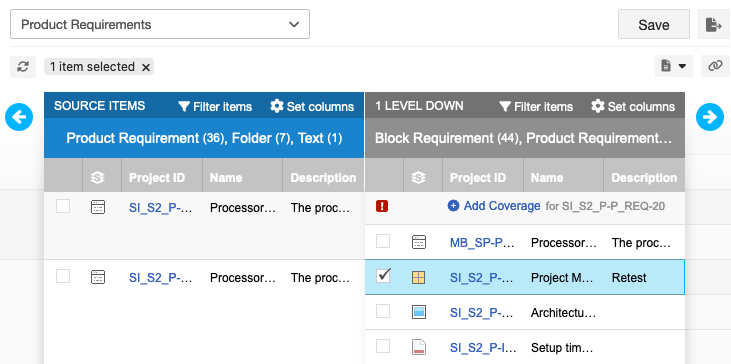This screenshot has height=364, width=731.
Task: Check the MB_SP-P… row checkbox
Action: pos(383,241)
